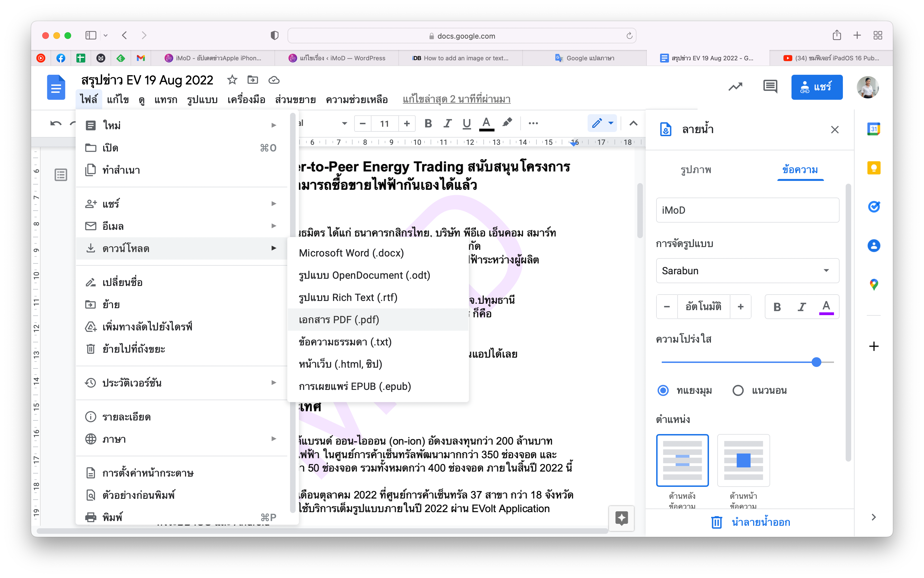This screenshot has height=578, width=924.
Task: Expand the editing mode pencil dropdown
Action: (611, 123)
